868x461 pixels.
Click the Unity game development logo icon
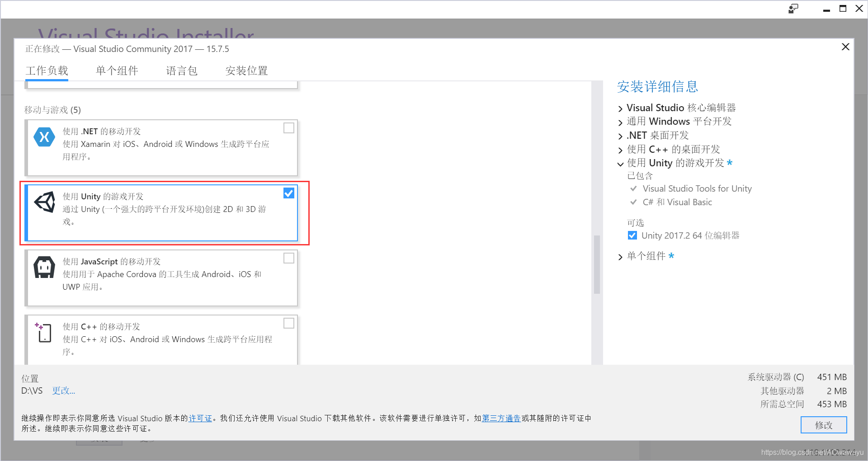(44, 202)
